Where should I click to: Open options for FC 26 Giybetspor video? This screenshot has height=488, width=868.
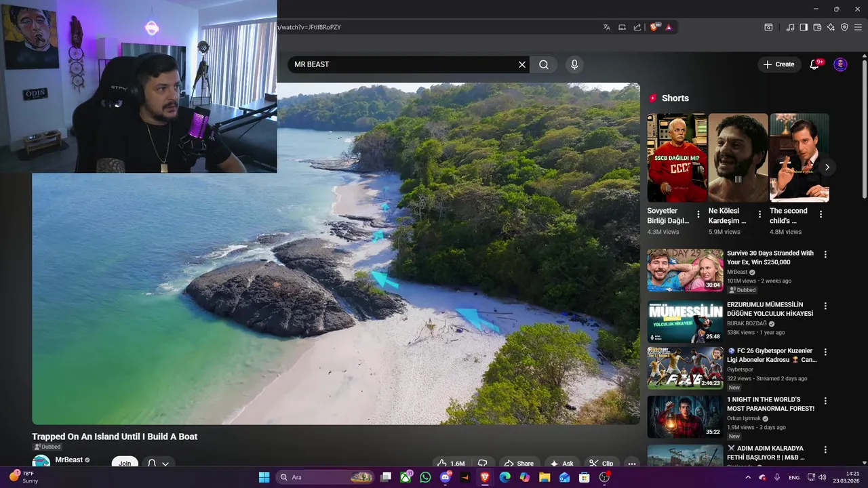click(825, 352)
